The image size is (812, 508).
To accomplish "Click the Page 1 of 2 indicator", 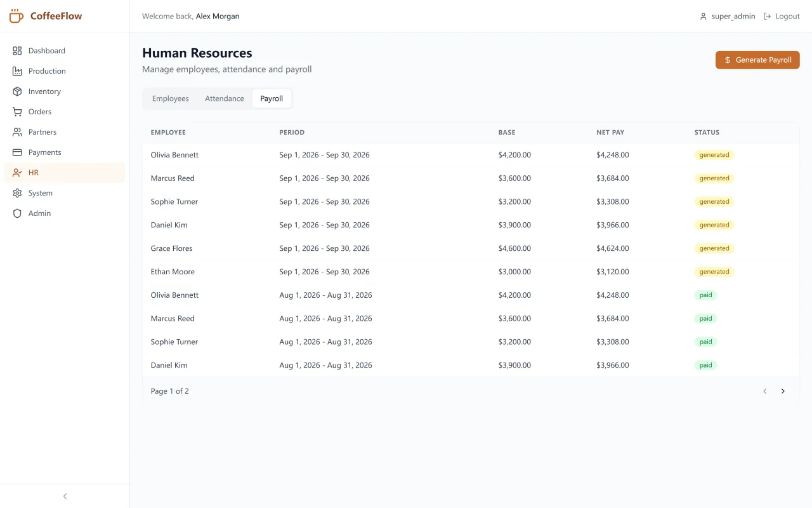I will pyautogui.click(x=170, y=391).
